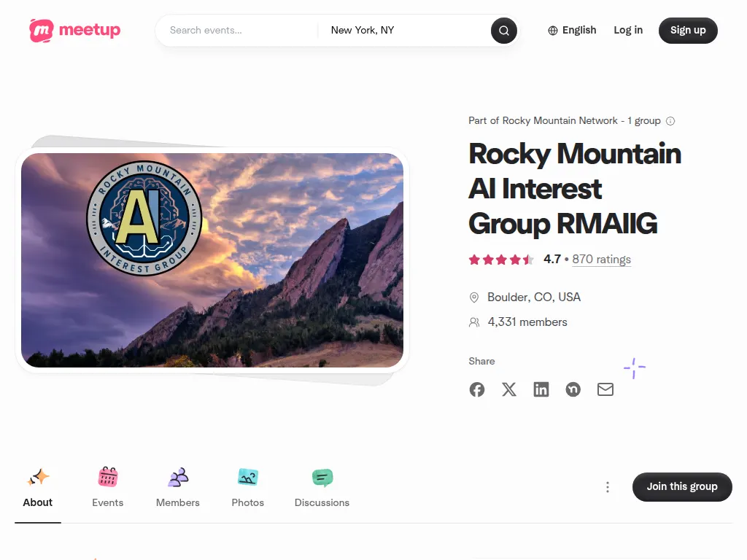This screenshot has width=747, height=560.
Task: Click the calendar Events icon
Action: coord(108,477)
